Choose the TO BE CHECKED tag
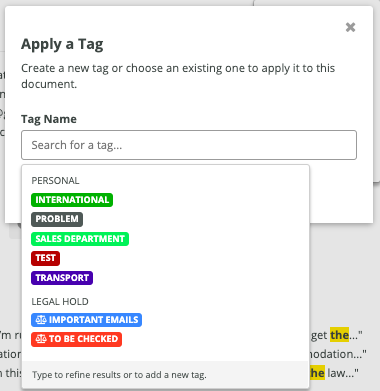The image size is (380, 391). tap(76, 339)
